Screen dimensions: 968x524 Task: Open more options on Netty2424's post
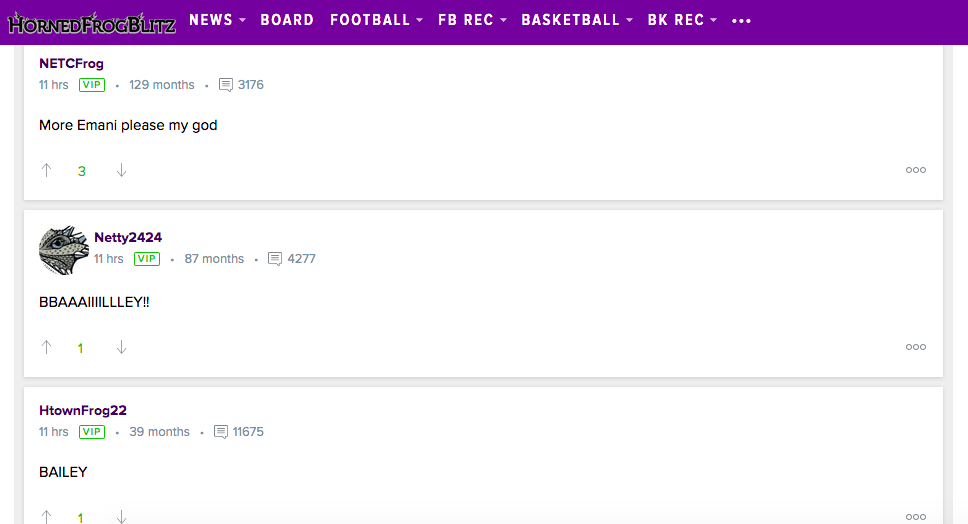click(x=916, y=347)
